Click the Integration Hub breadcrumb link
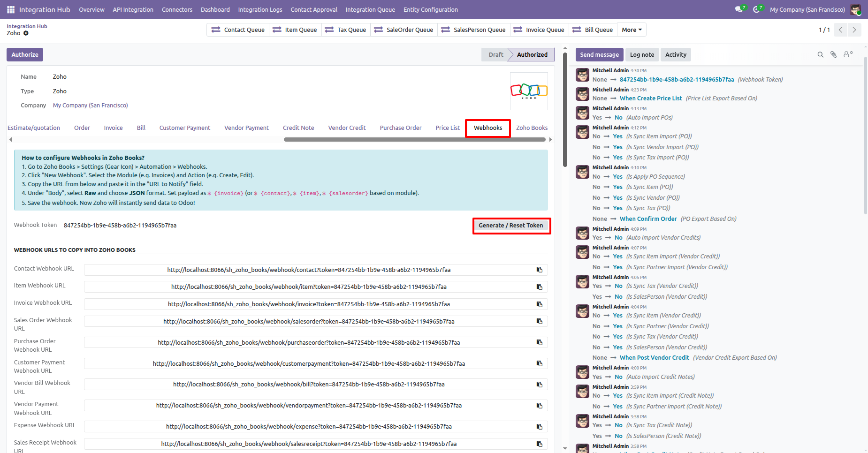 click(x=27, y=26)
